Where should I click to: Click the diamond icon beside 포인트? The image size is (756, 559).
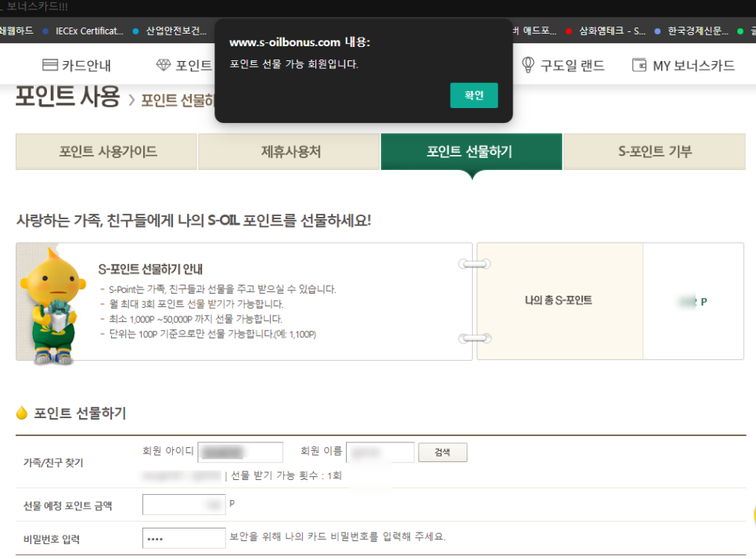pos(164,65)
